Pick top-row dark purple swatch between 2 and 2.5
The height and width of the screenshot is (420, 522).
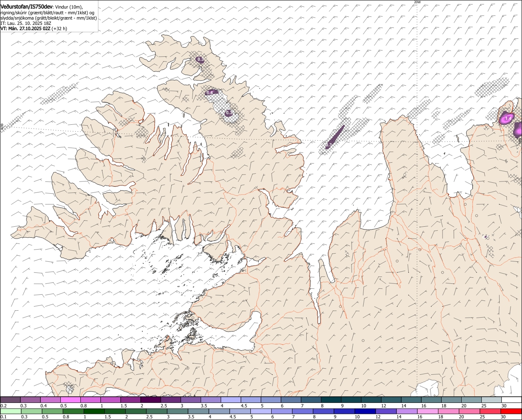(x=150, y=400)
